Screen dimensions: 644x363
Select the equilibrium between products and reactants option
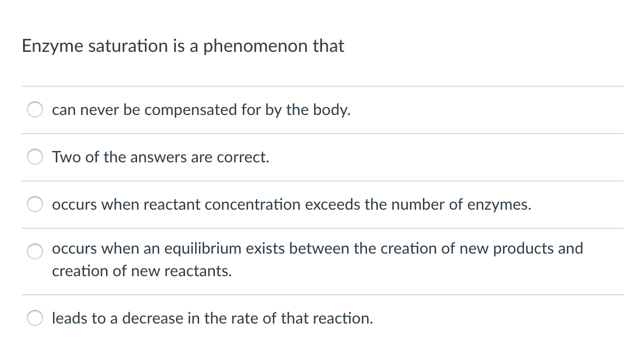pyautogui.click(x=34, y=251)
